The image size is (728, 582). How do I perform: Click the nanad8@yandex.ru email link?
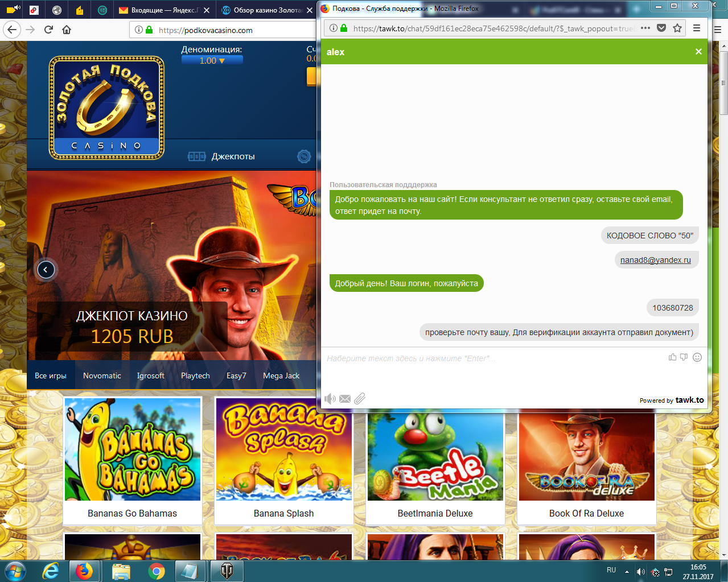pos(656,260)
